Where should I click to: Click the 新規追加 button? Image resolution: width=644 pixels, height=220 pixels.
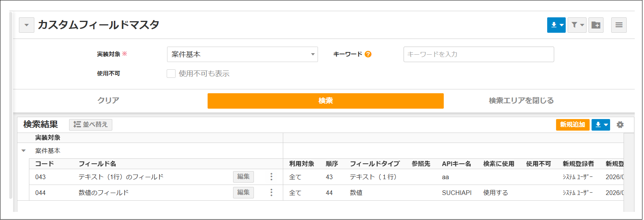click(x=572, y=125)
